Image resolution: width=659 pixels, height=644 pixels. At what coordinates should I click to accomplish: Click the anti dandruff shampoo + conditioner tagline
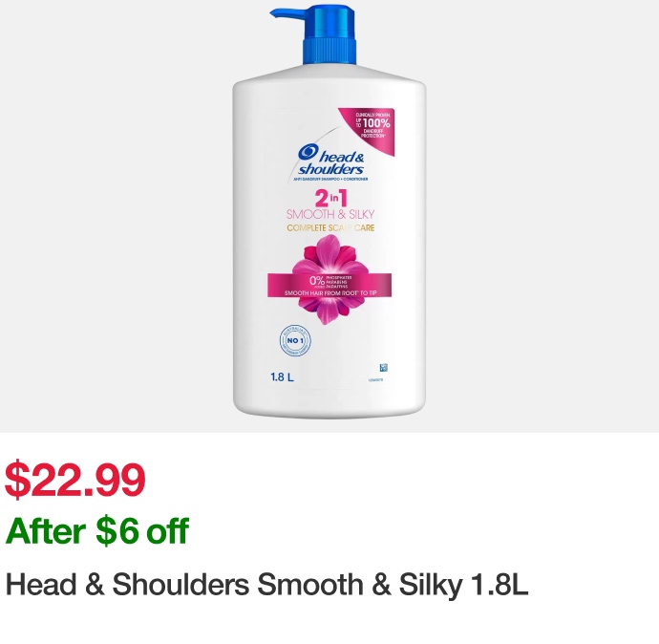[330, 179]
